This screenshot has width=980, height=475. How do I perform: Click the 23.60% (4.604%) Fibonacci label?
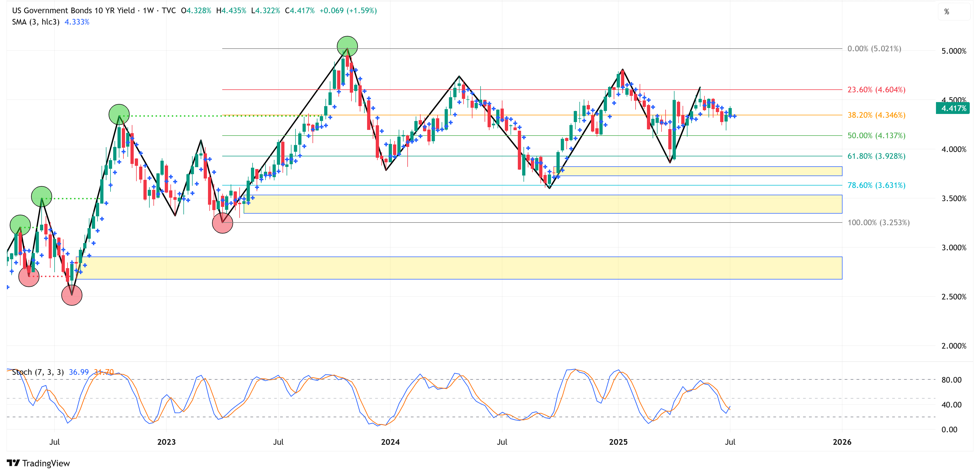tap(876, 90)
